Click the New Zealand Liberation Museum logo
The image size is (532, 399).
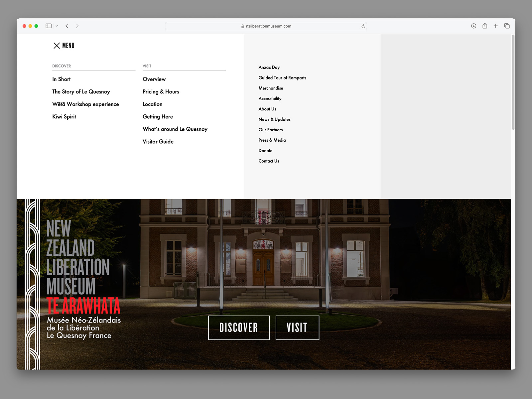click(x=83, y=279)
